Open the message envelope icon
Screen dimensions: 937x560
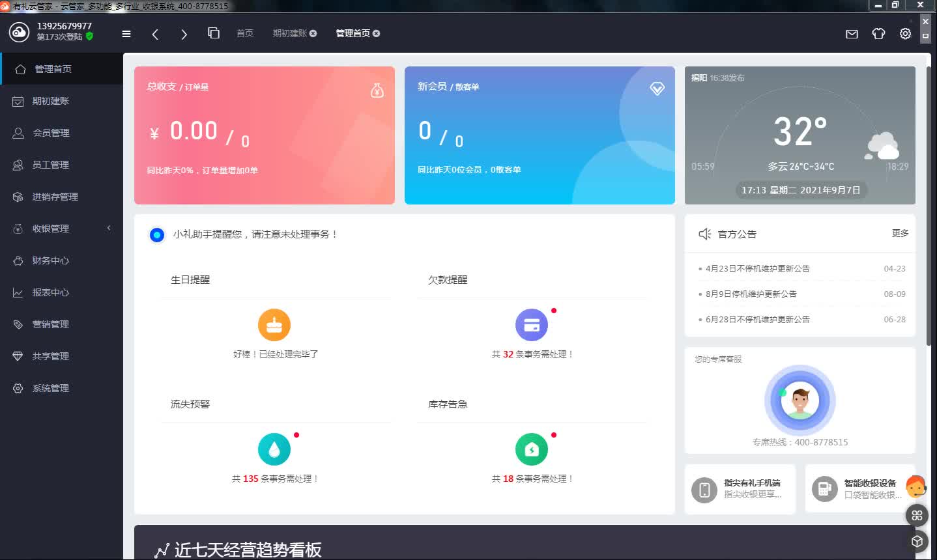851,33
